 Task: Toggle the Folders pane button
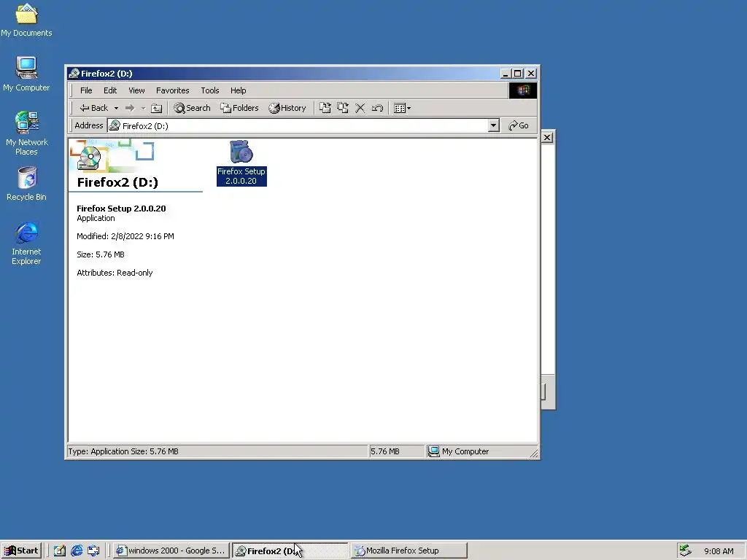tap(239, 108)
